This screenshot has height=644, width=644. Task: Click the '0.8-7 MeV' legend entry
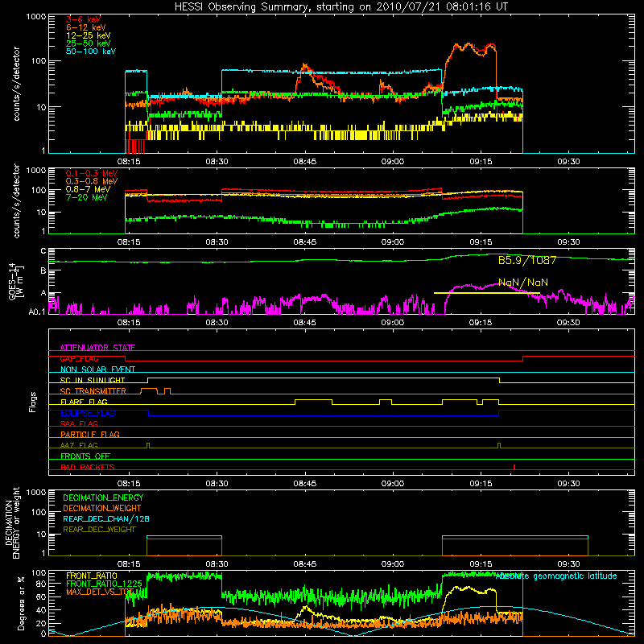88,189
